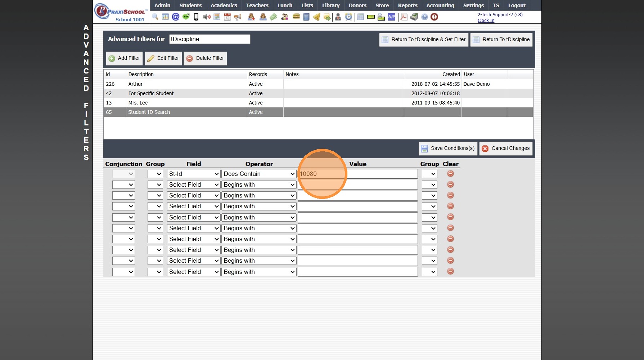This screenshot has height=360, width=644.
Task: Clear the first condition row with red minus
Action: click(450, 174)
